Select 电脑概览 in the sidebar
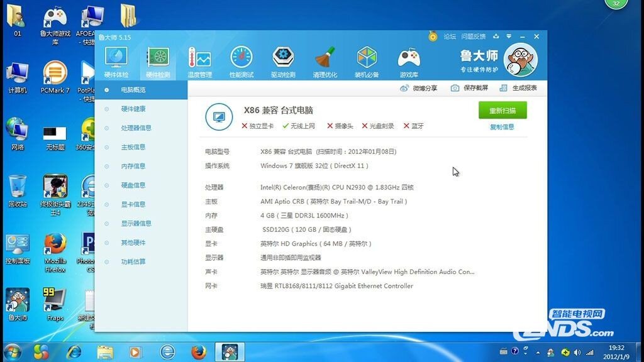 [141, 90]
